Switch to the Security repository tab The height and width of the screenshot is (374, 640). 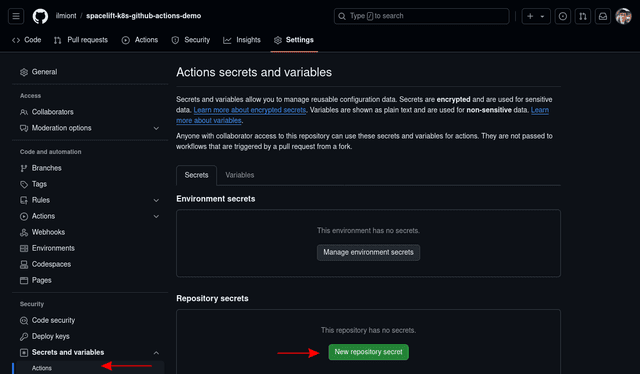[x=191, y=40]
